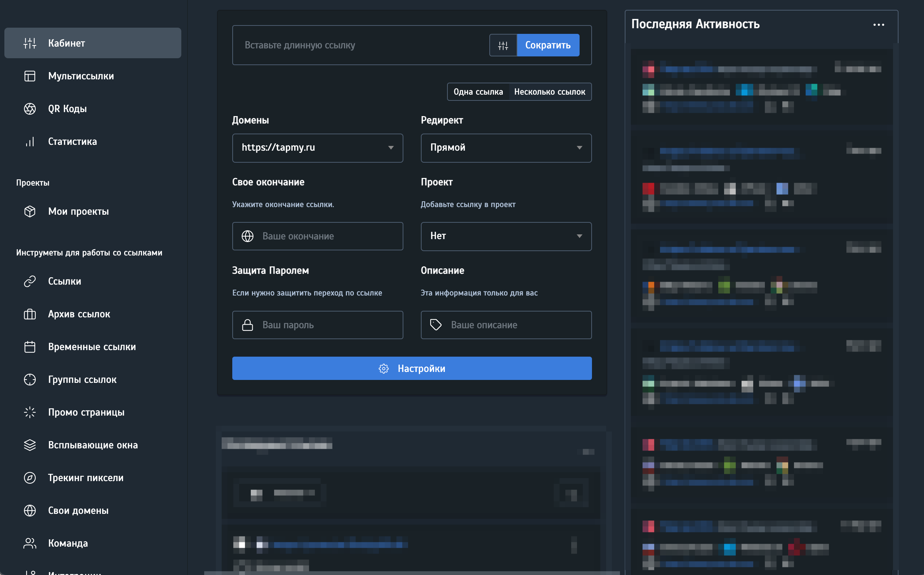
Task: Open the Группы ссылок menu item
Action: click(x=82, y=380)
